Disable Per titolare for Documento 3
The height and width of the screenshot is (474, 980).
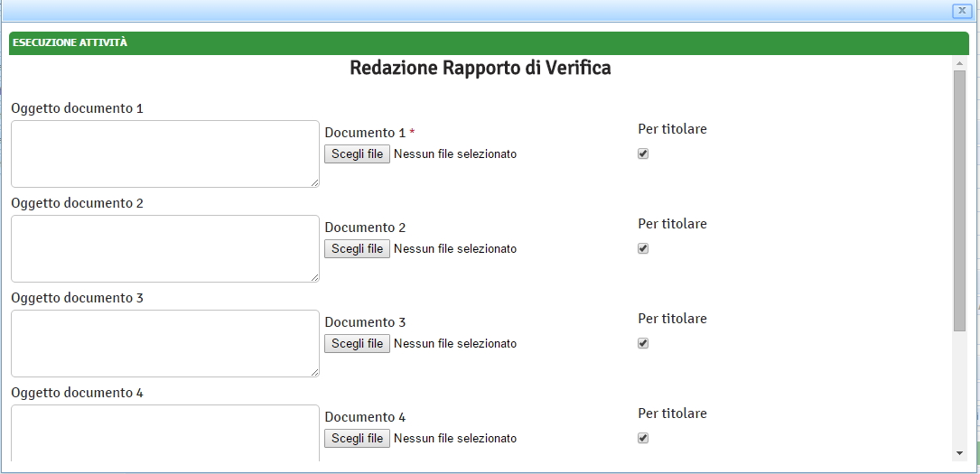coord(643,343)
